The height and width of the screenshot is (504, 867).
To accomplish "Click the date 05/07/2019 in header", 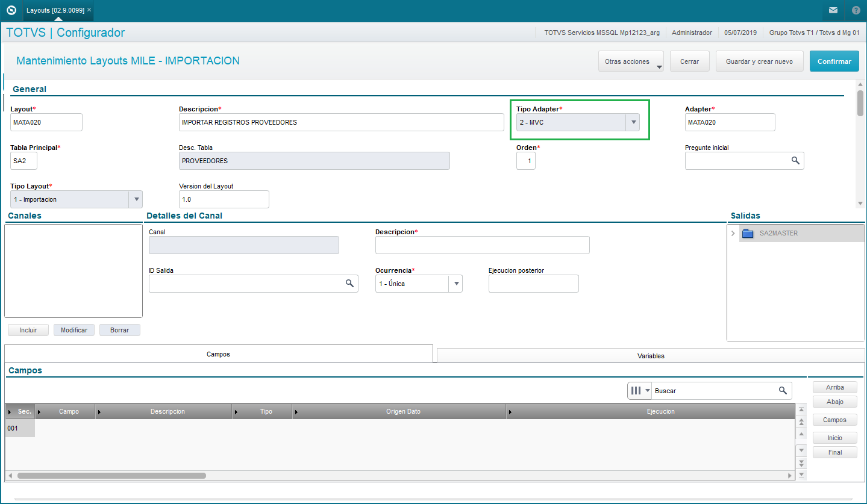I will (740, 33).
